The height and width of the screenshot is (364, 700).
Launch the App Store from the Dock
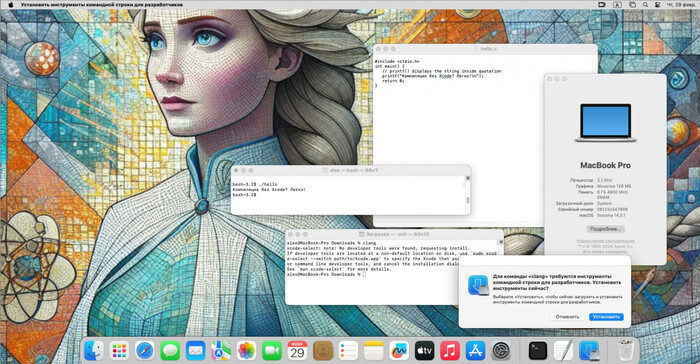pos(475,351)
